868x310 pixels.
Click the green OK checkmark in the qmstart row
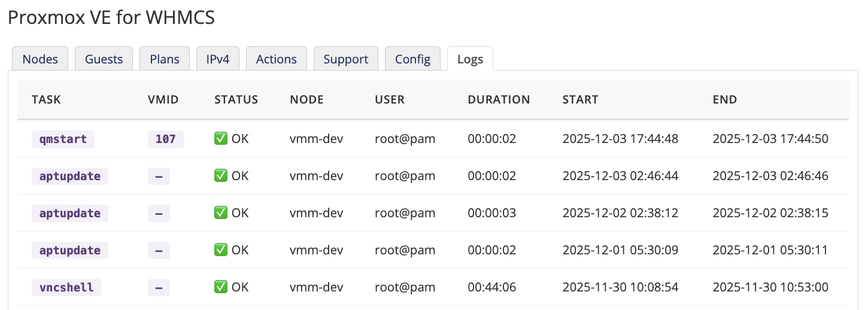pos(221,139)
